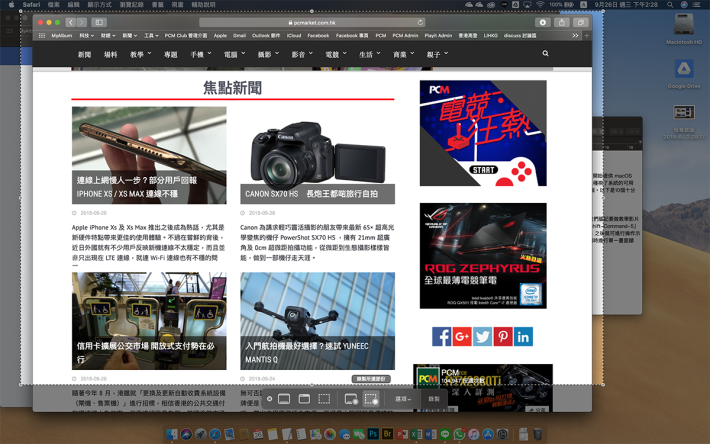Close the screenshot toolbar with its X button
The height and width of the screenshot is (444, 710).
click(269, 399)
